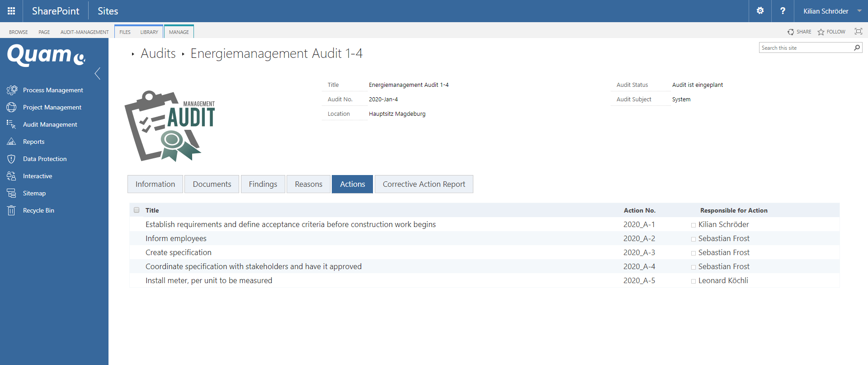868x365 pixels.
Task: Switch to the Findings tab
Action: [x=263, y=184]
